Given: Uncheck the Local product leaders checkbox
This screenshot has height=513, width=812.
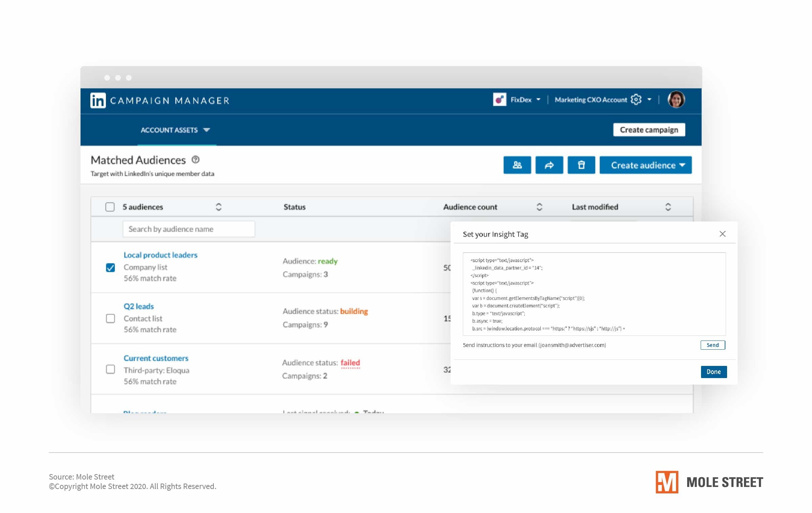Looking at the screenshot, I should [x=110, y=267].
